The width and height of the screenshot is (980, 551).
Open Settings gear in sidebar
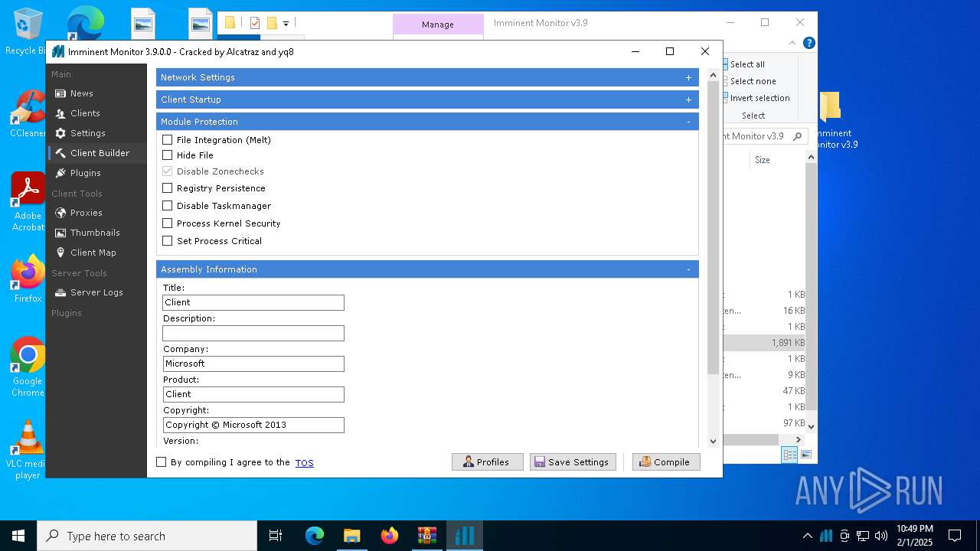[60, 133]
